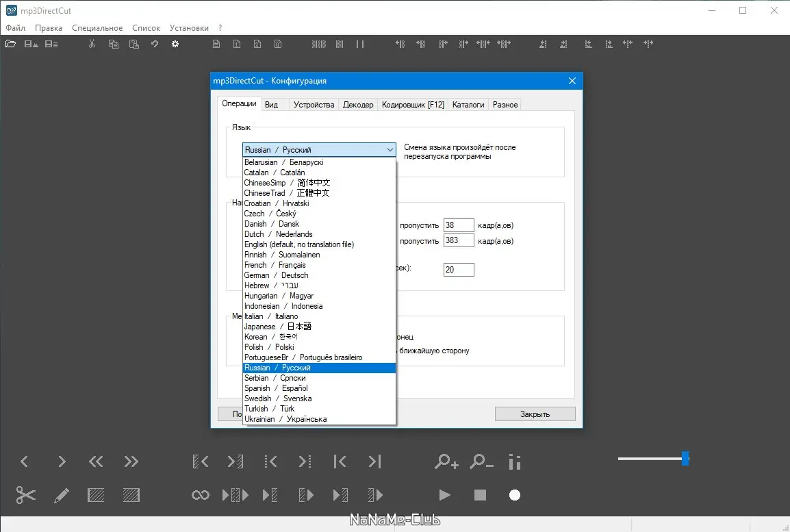Click the Undo arrow icon in top toolbar
The image size is (790, 532).
155,44
